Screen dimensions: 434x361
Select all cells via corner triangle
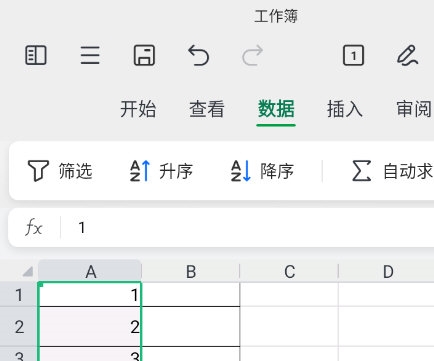click(27, 272)
